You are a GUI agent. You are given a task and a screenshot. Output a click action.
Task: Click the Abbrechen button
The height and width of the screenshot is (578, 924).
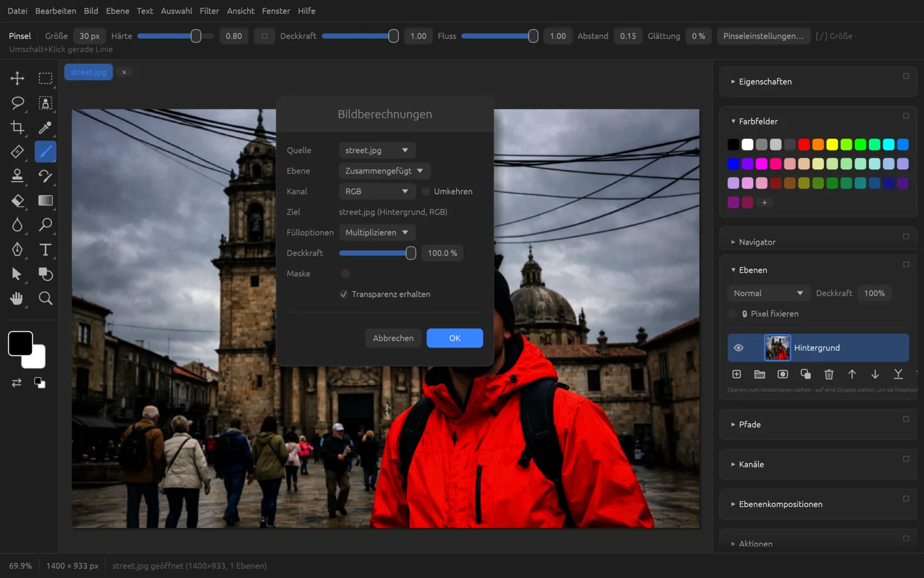393,338
